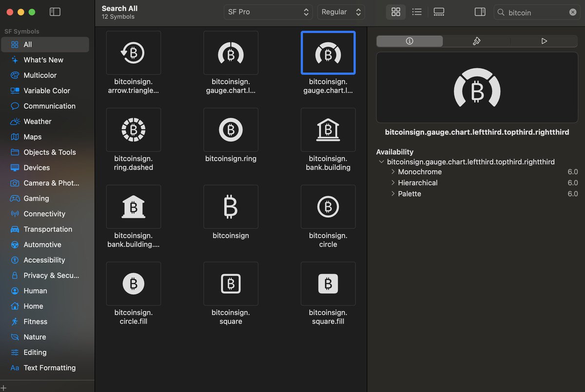The image size is (585, 392).
Task: Toggle the inspector panel
Action: pyautogui.click(x=480, y=12)
